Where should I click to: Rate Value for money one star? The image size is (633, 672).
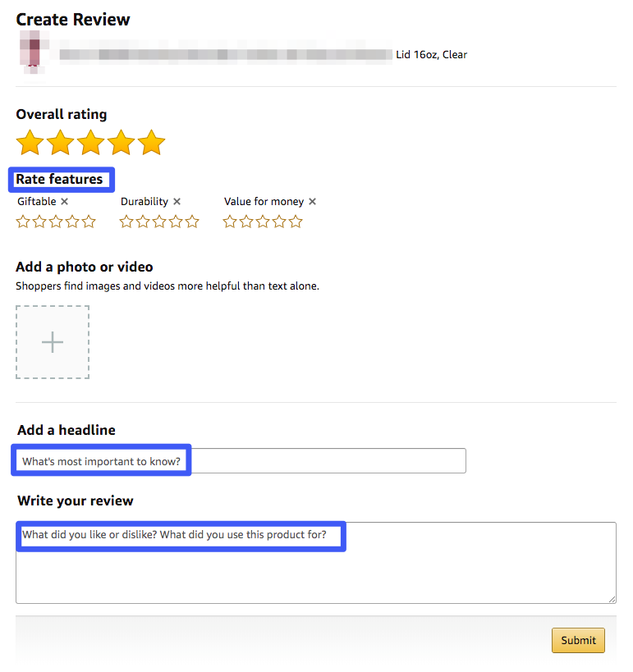pyautogui.click(x=230, y=222)
